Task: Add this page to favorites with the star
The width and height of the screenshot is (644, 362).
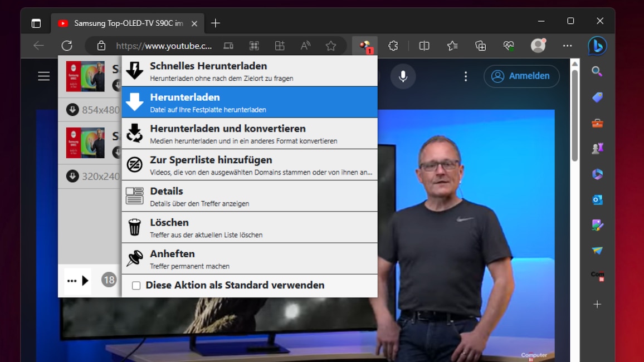Action: [331, 46]
